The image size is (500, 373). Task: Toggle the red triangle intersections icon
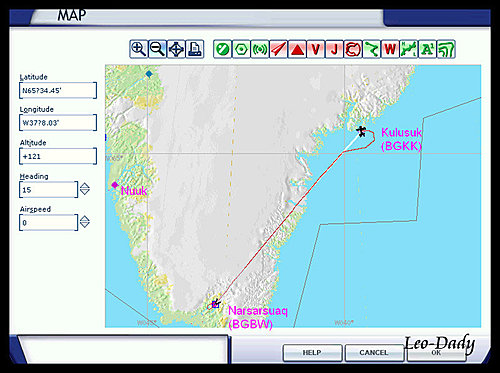[297, 49]
